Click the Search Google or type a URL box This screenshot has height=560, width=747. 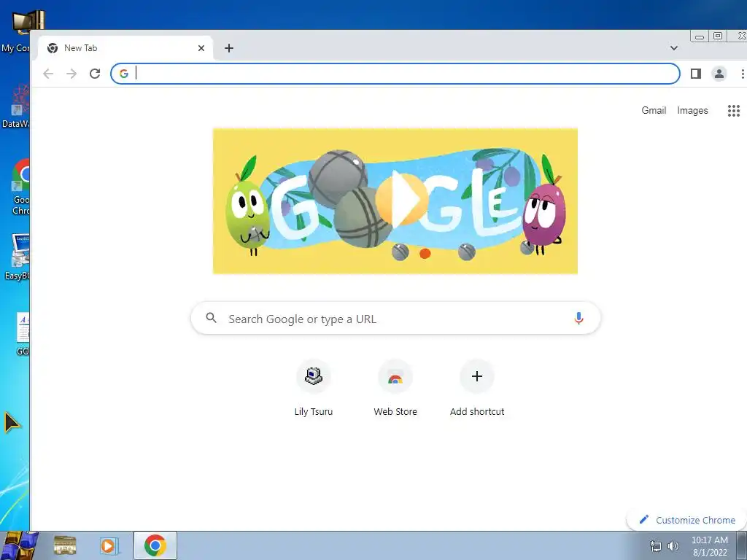[395, 318]
